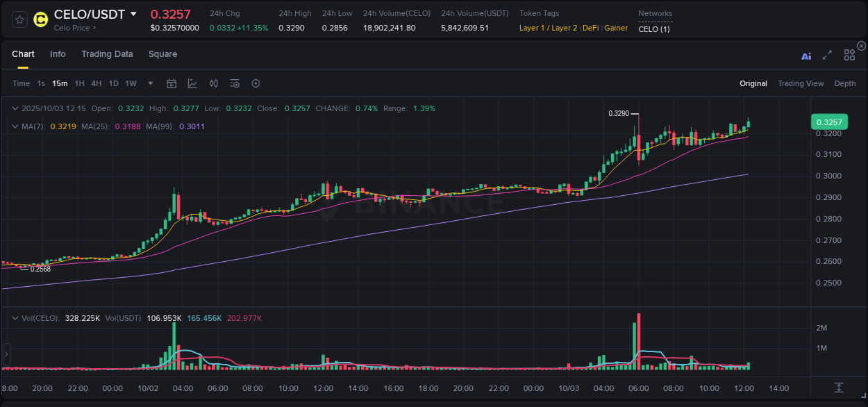Select the chart style icon

point(192,83)
